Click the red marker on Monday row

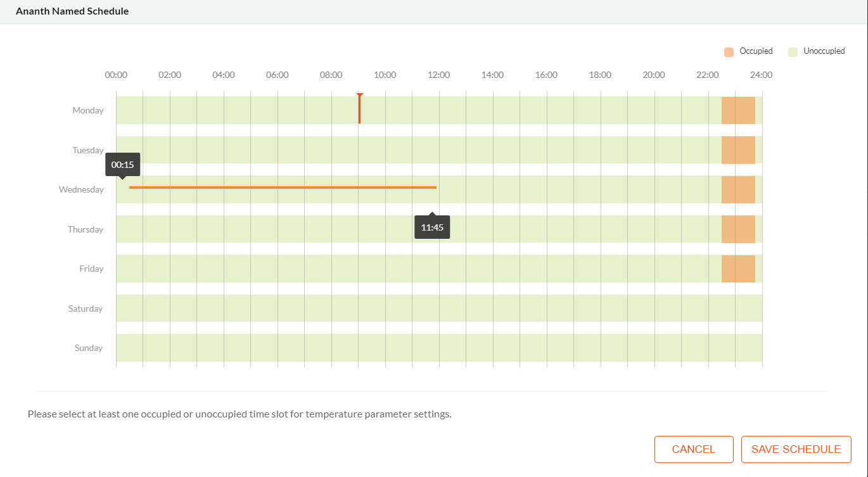359,108
